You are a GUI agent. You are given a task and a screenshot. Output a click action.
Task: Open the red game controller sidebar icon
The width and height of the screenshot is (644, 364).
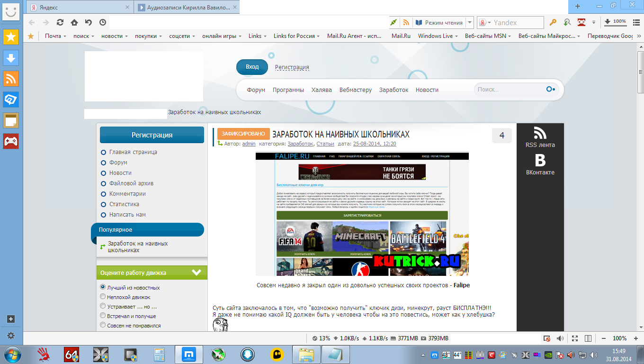(x=11, y=141)
